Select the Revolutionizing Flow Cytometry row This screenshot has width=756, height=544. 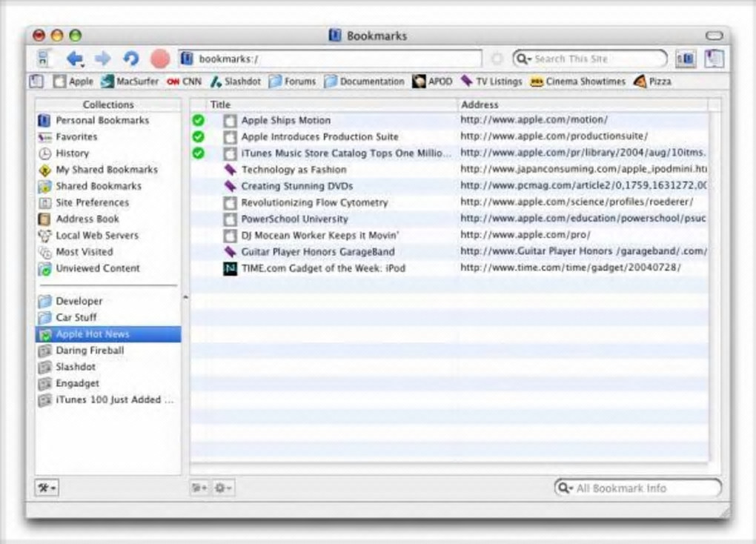pos(449,202)
